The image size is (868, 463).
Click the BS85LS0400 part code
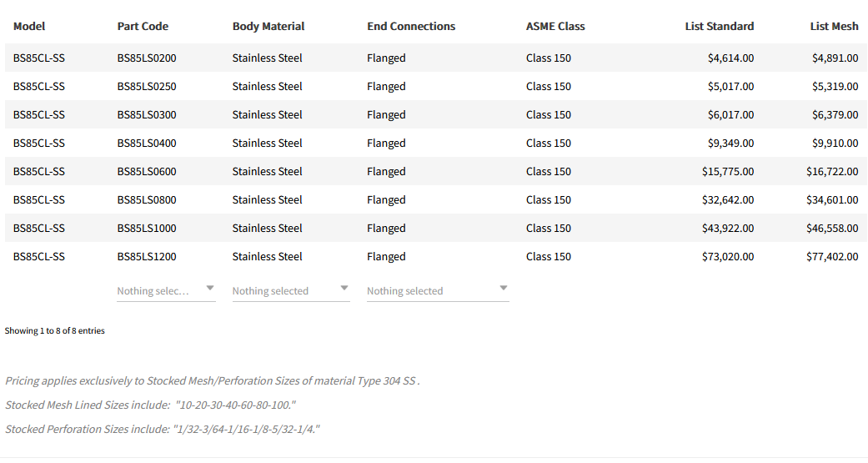[x=147, y=143]
